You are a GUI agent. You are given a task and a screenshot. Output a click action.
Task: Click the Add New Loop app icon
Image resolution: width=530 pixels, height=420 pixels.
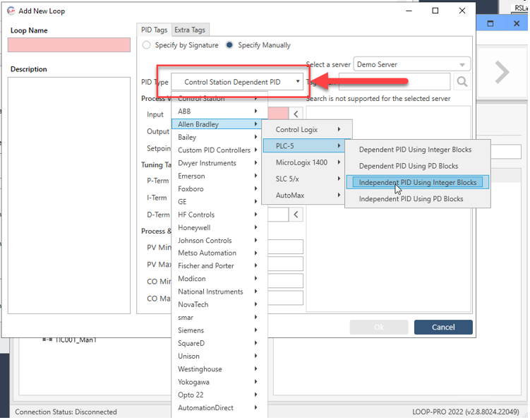11,11
